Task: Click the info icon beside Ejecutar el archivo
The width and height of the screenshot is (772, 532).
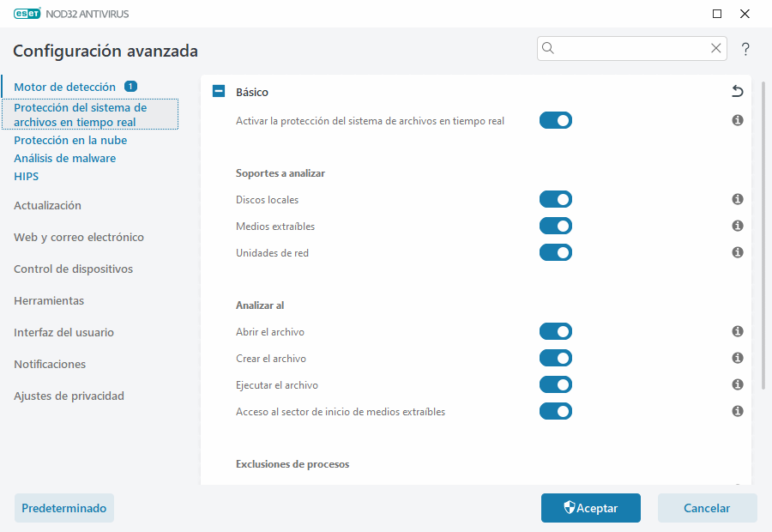Action: tap(737, 384)
